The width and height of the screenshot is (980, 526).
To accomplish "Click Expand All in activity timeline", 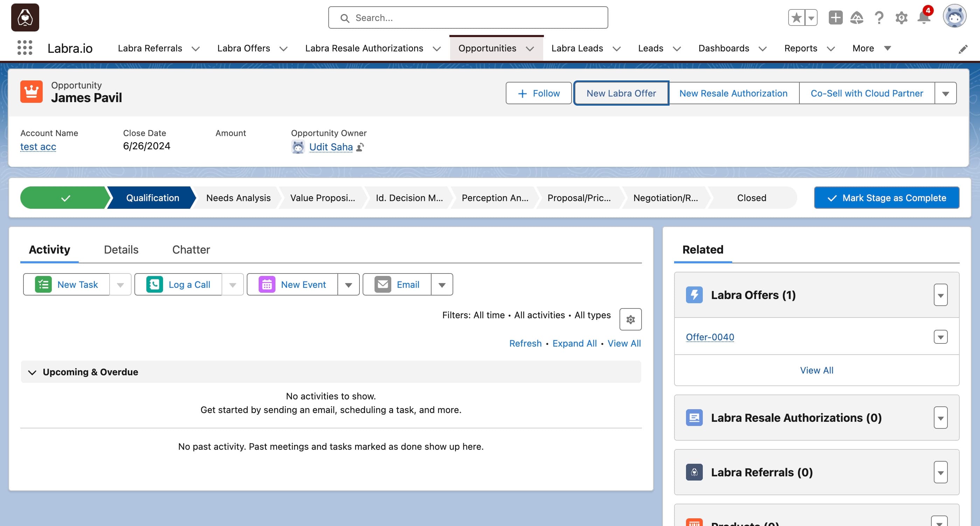I will click(574, 343).
